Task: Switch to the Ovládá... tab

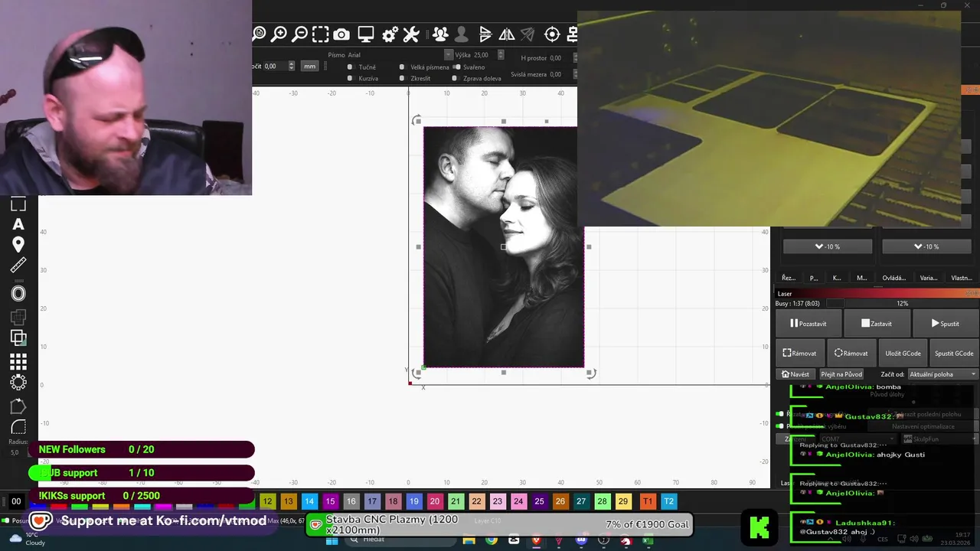Action: [x=893, y=278]
